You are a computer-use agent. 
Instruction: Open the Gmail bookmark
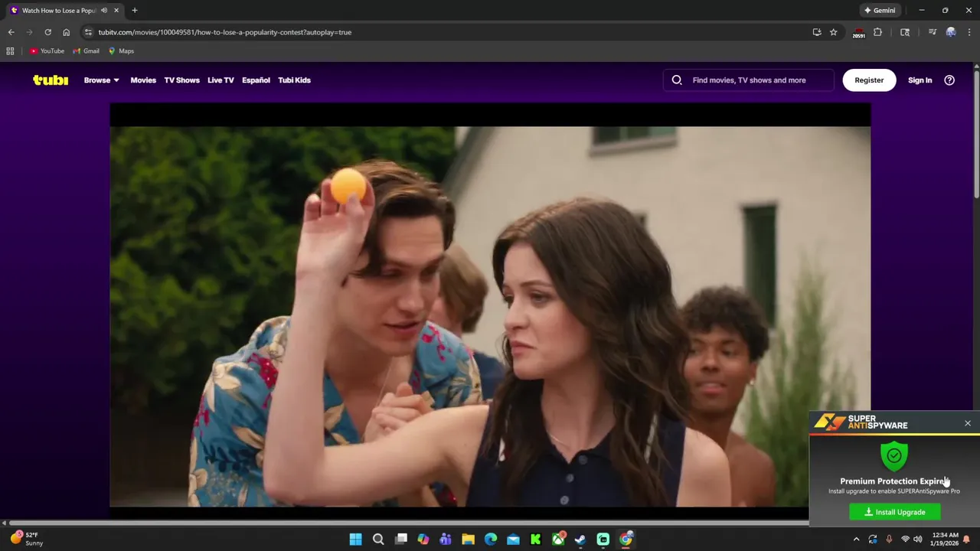(x=86, y=51)
